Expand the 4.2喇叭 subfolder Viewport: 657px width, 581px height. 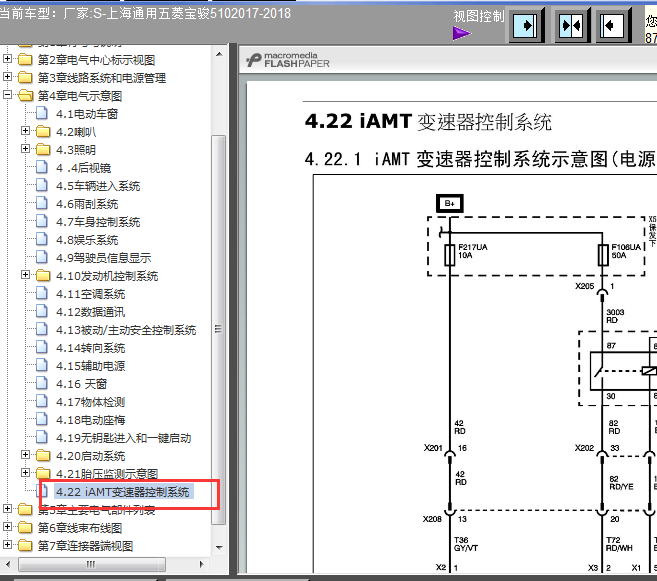26,131
